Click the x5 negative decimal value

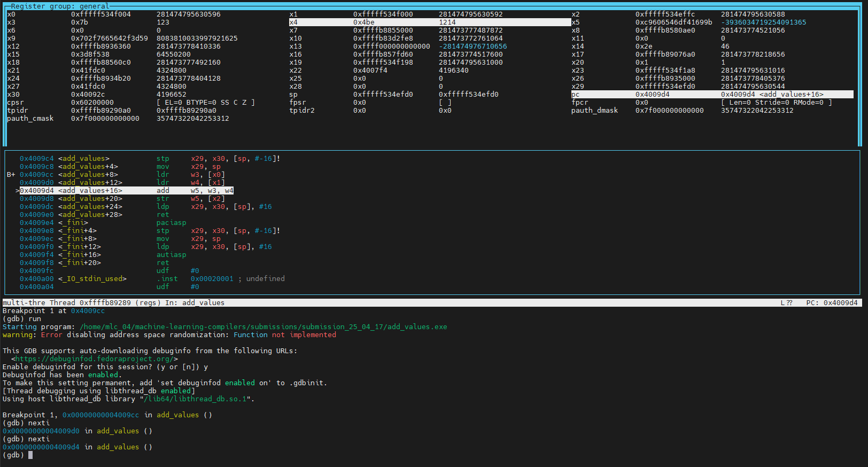tap(763, 22)
